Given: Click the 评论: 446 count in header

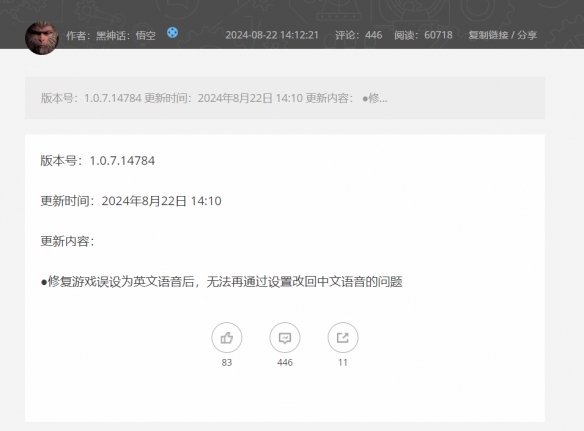Looking at the screenshot, I should tap(358, 35).
